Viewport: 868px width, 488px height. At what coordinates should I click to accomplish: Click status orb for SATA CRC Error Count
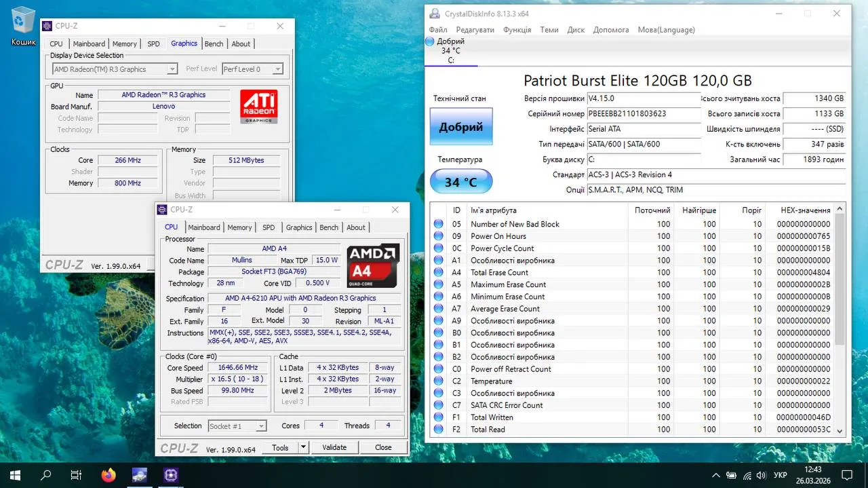coord(438,405)
